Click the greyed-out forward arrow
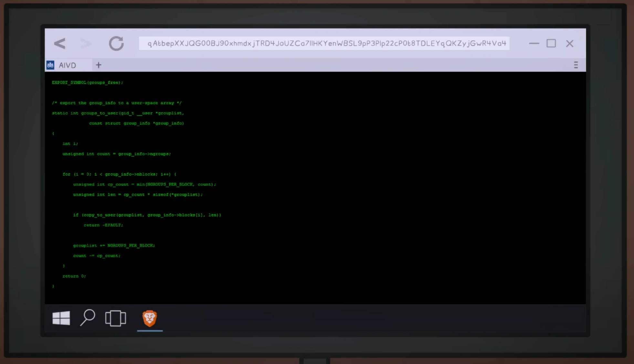634x364 pixels. point(86,44)
